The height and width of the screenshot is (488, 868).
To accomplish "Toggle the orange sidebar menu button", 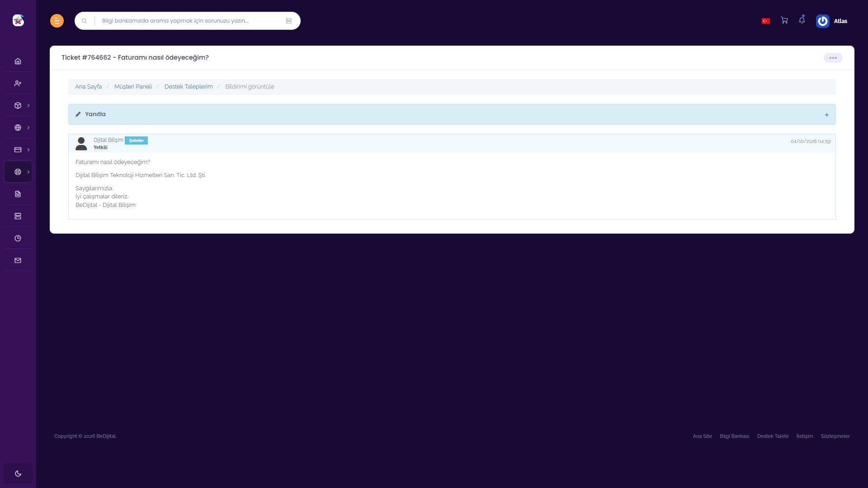I will tap(57, 21).
